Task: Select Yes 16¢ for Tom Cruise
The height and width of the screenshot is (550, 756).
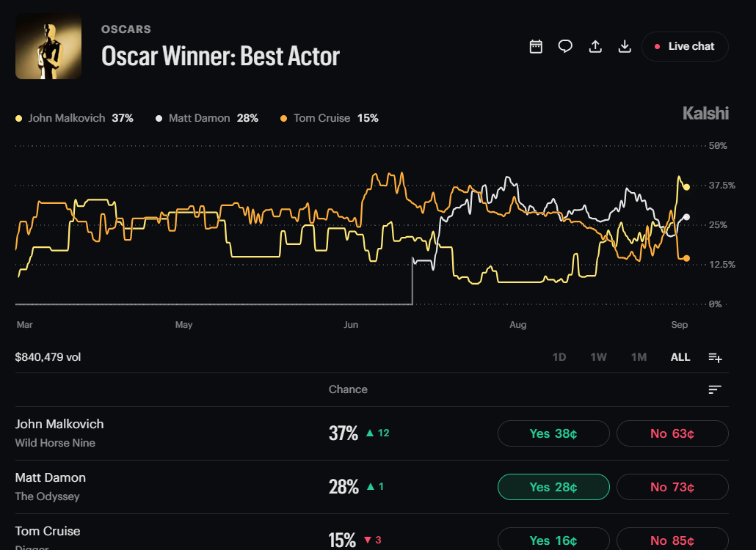Action: click(553, 540)
